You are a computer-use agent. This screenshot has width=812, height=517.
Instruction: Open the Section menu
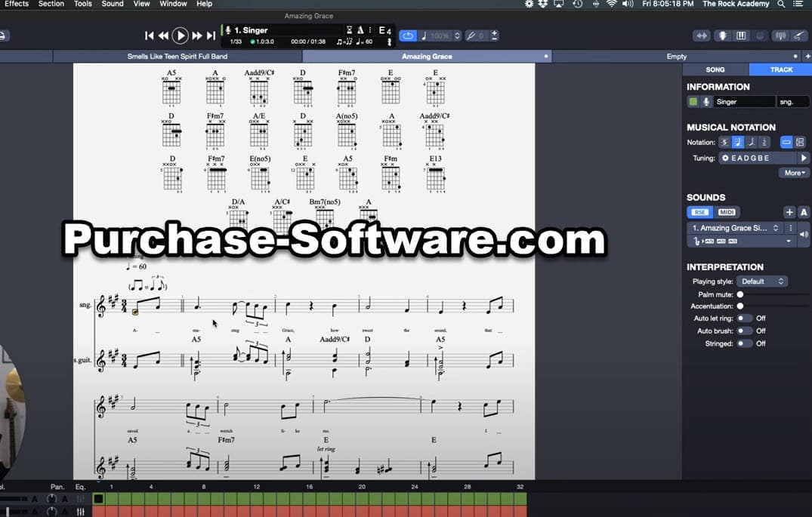tap(51, 4)
